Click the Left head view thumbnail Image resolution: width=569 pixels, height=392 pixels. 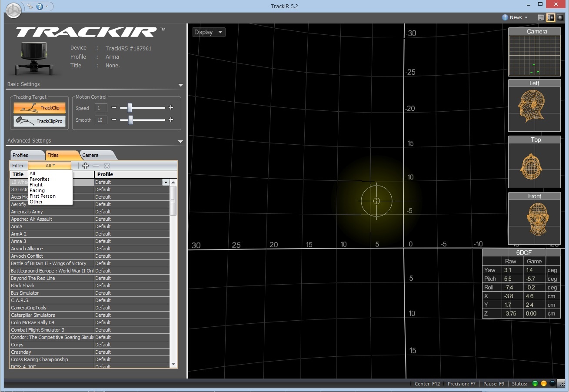pos(534,105)
